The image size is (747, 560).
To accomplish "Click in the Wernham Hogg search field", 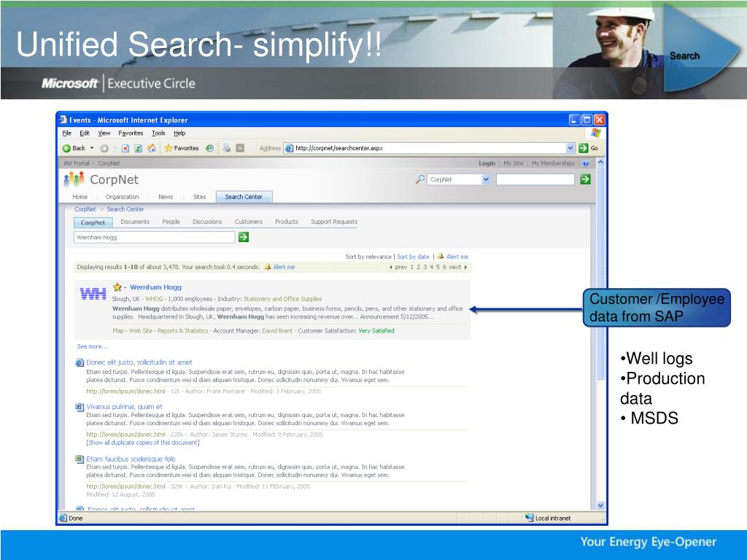I will click(155, 237).
